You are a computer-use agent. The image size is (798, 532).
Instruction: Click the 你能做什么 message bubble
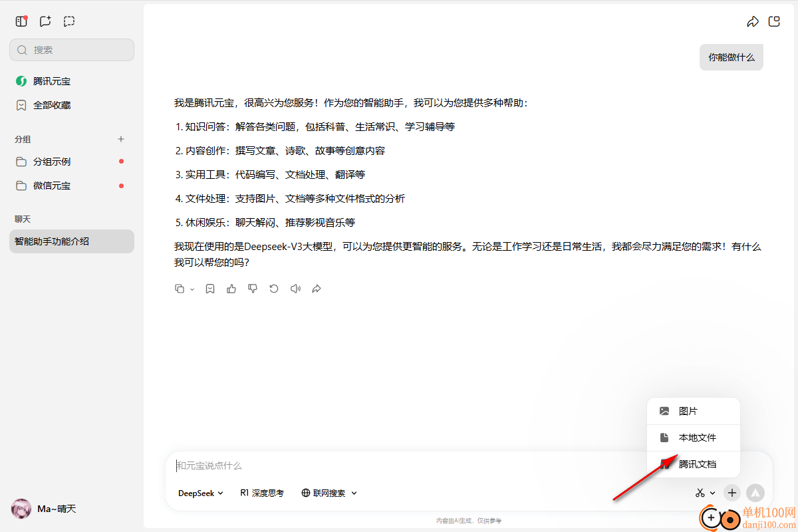[731, 57]
